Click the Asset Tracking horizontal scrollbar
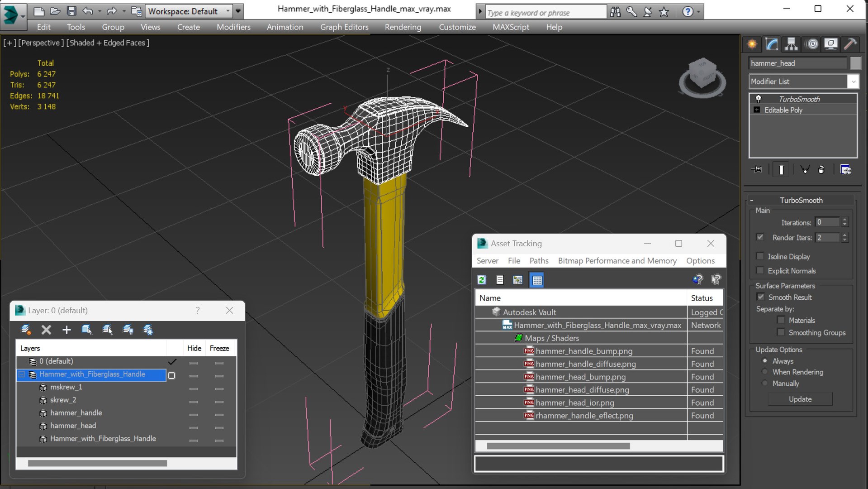The height and width of the screenshot is (489, 868). pos(558,446)
